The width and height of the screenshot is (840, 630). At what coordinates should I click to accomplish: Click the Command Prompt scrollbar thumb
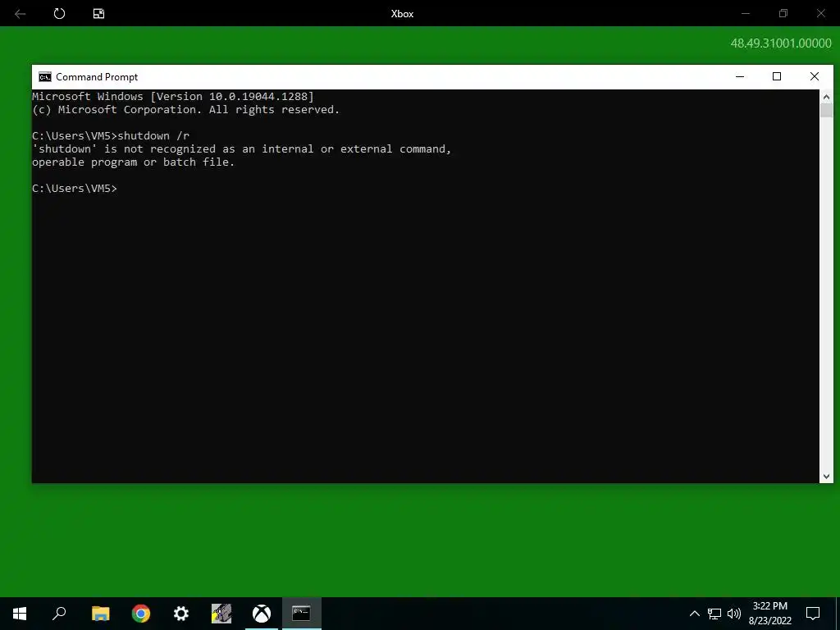pos(826,111)
